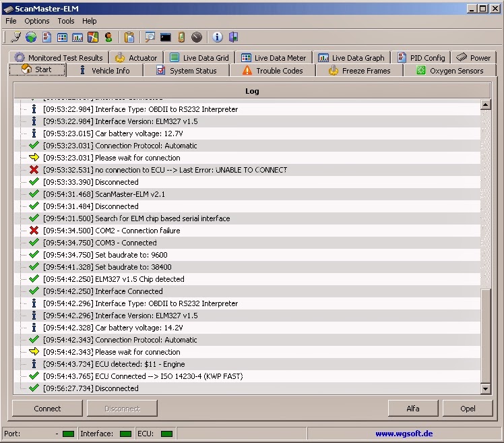Viewport: 504px width, 443px height.
Task: Select the 'Set baudrate to: 9600' row
Action: (x=247, y=255)
